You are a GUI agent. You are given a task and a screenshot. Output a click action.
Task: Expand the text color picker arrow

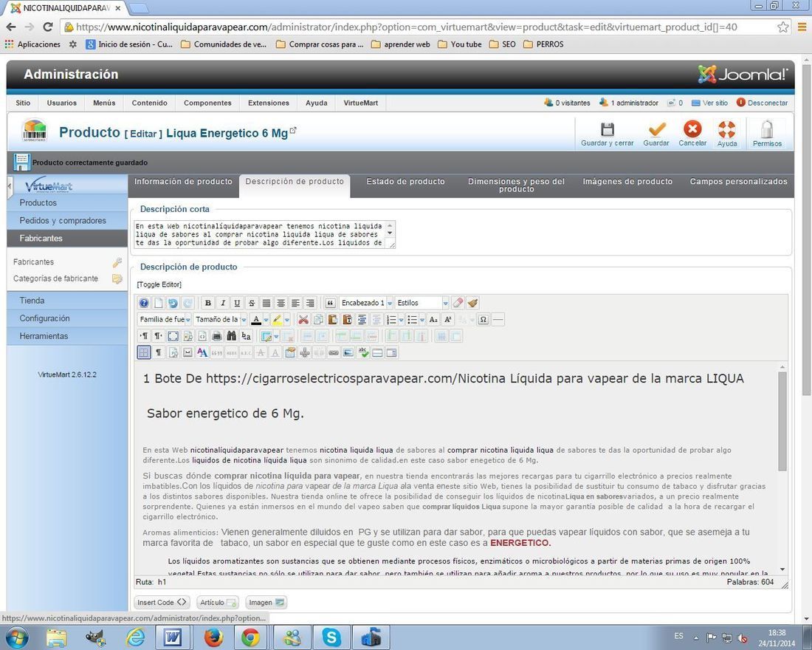click(x=266, y=320)
